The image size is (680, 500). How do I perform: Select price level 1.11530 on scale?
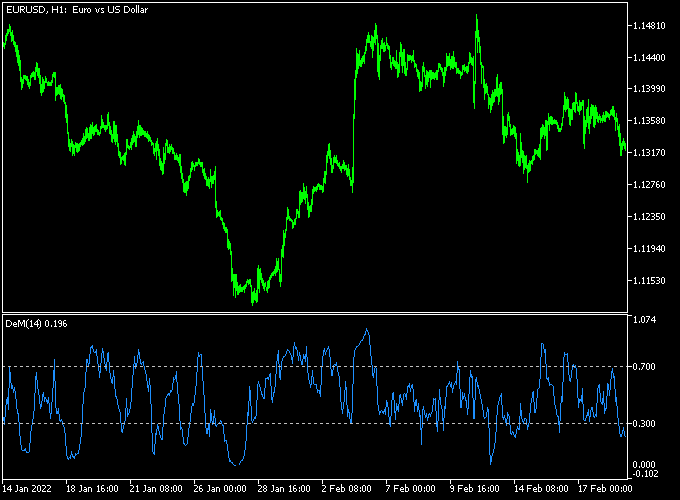(649, 281)
